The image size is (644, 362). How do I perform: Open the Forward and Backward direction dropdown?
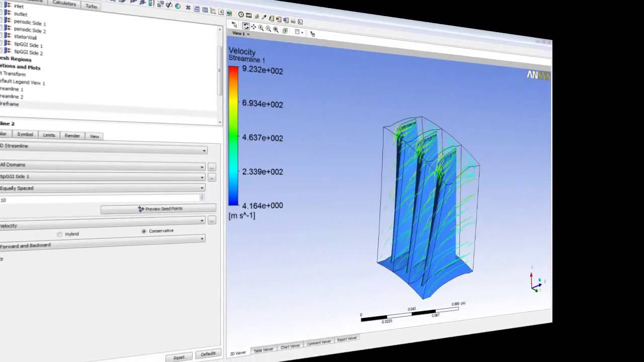[102, 242]
